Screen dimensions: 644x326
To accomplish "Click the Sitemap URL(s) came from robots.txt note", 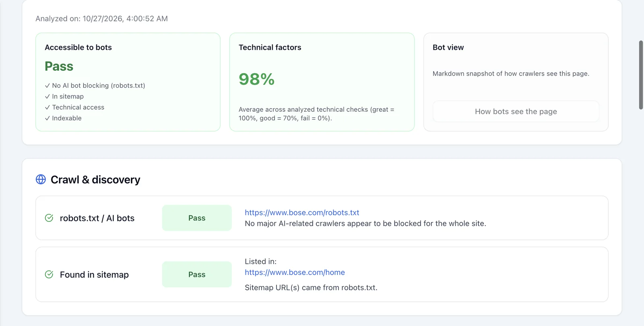I will tap(311, 288).
